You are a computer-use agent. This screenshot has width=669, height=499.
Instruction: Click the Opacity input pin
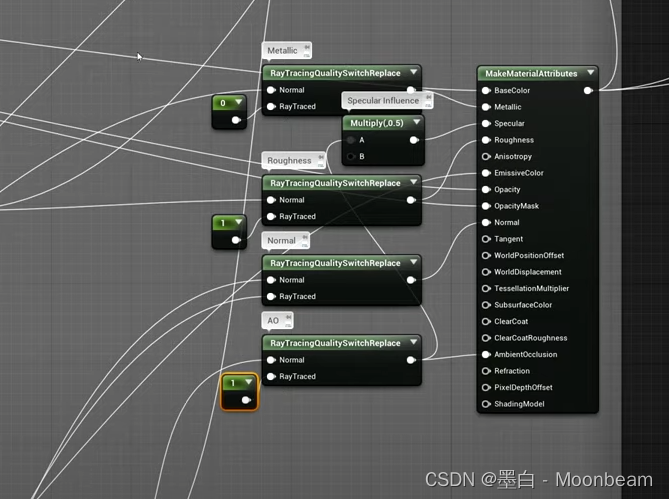click(486, 189)
